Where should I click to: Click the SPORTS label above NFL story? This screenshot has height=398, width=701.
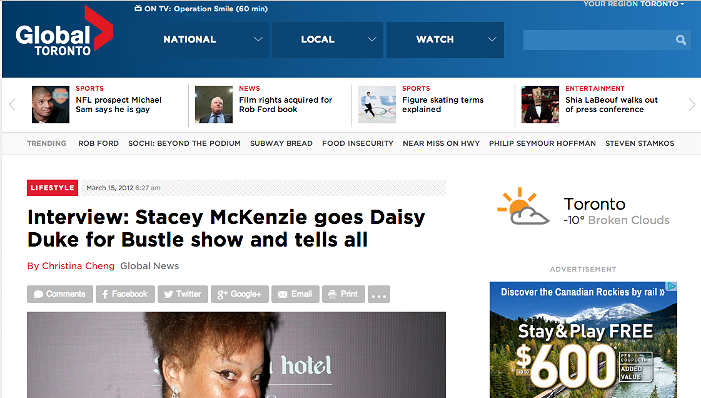(89, 89)
